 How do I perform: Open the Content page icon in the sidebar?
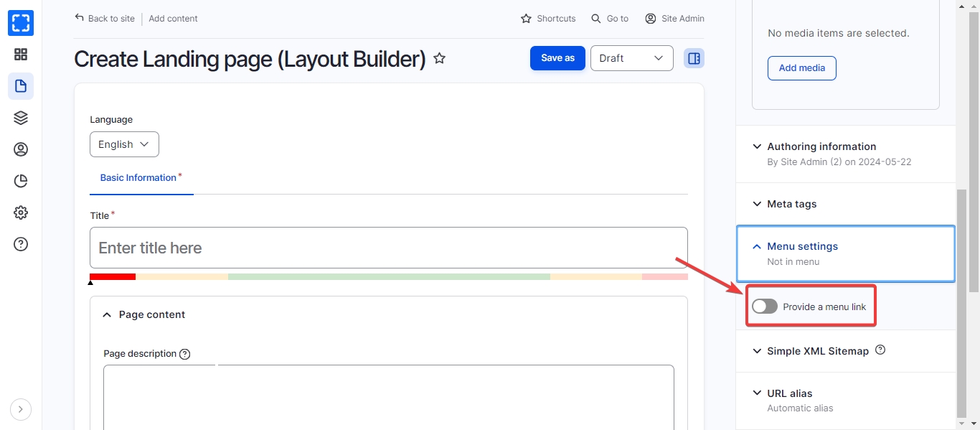(21, 86)
